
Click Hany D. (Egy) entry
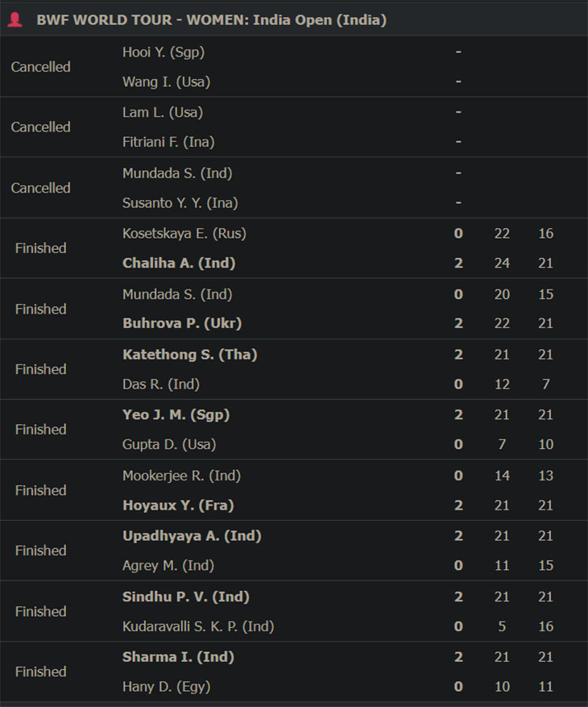click(167, 687)
